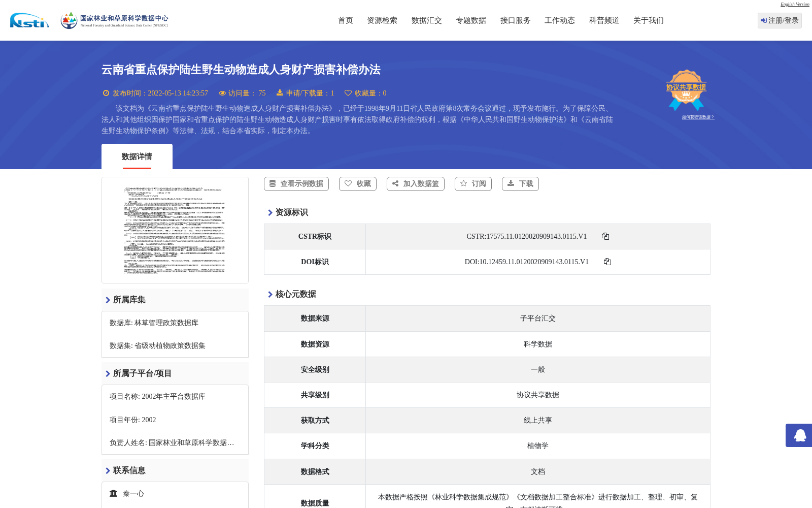Click the 植物学 value cell
The width and height of the screenshot is (812, 508).
click(x=538, y=446)
